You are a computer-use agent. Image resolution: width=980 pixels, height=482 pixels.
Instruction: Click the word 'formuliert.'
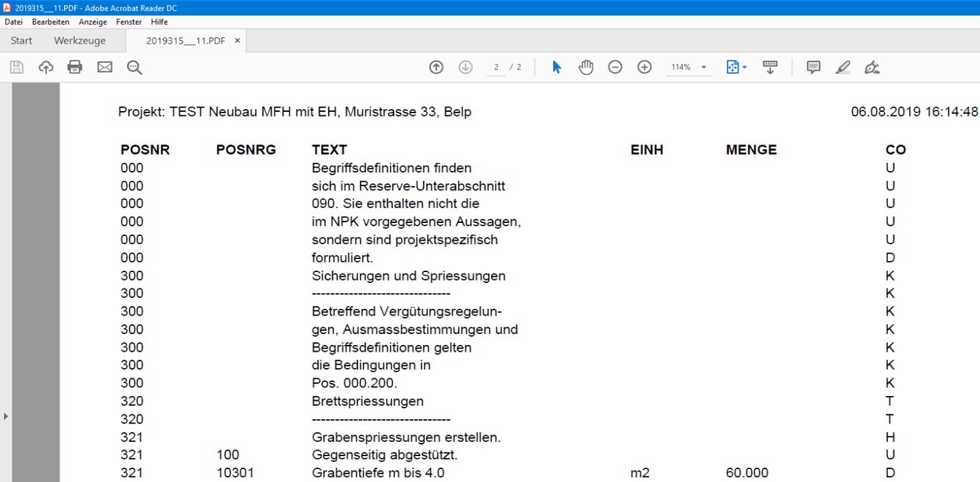coord(342,258)
